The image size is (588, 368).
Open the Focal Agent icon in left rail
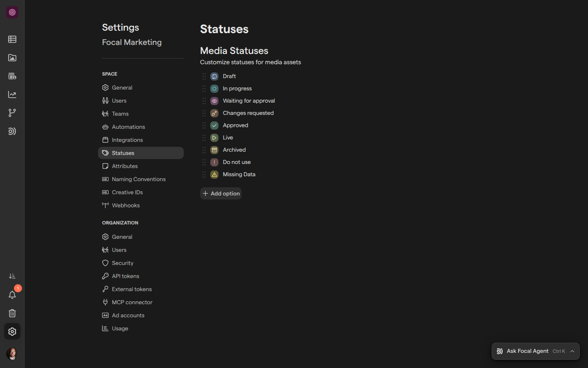pyautogui.click(x=12, y=131)
